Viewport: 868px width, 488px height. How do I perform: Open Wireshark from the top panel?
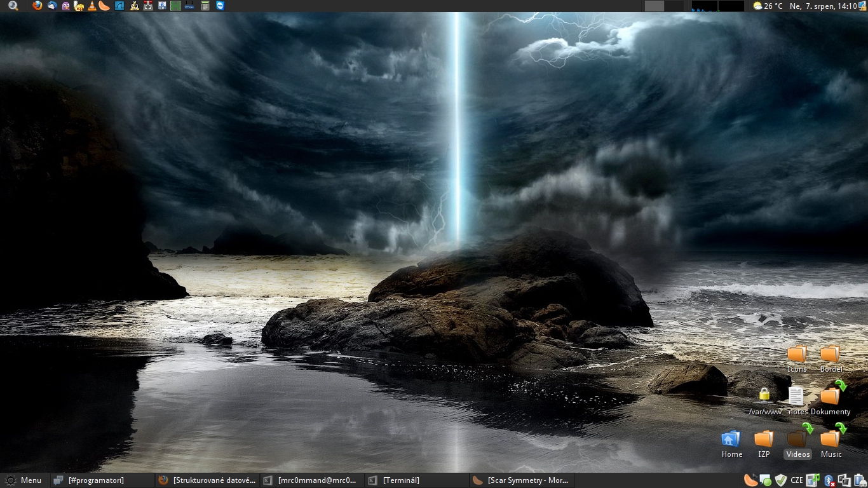(x=119, y=6)
